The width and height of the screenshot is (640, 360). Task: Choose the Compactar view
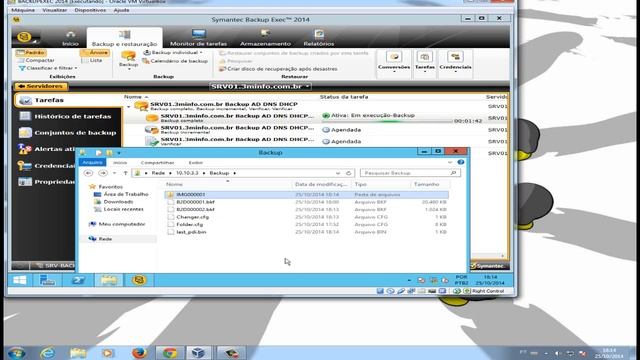coord(36,60)
